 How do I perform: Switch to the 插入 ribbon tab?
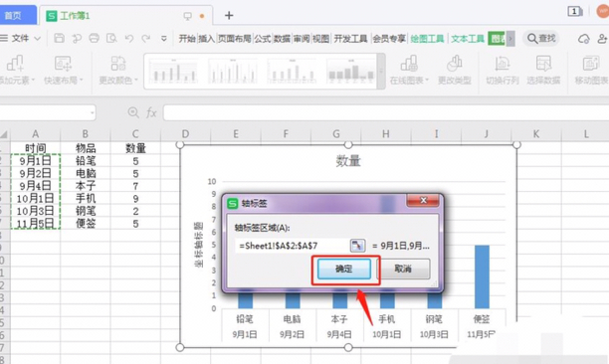click(207, 39)
